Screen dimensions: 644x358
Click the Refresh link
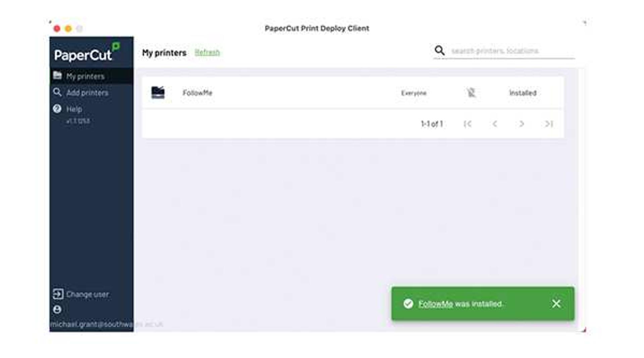(x=207, y=52)
